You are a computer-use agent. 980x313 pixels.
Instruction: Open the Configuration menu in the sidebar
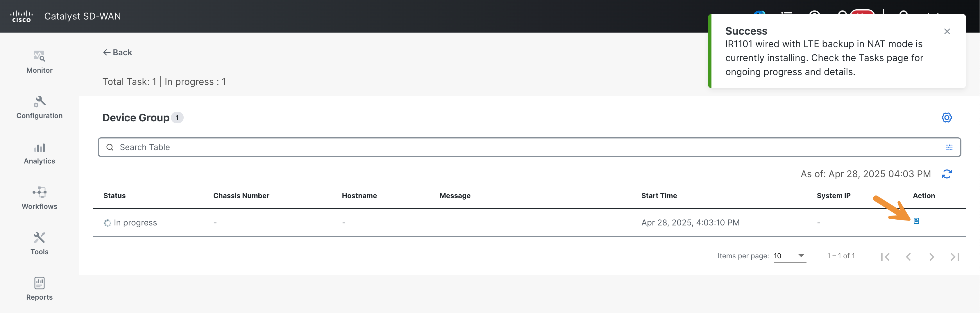tap(39, 107)
